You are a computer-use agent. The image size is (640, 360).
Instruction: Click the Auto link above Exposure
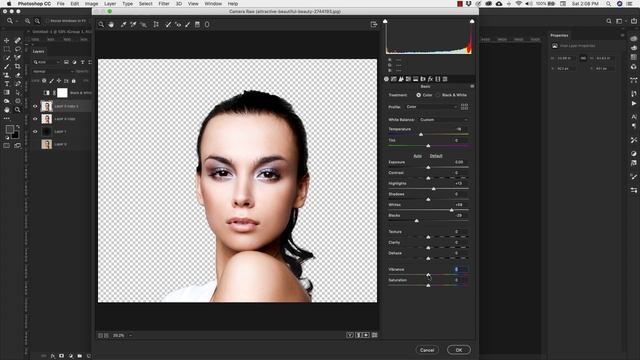pyautogui.click(x=418, y=156)
